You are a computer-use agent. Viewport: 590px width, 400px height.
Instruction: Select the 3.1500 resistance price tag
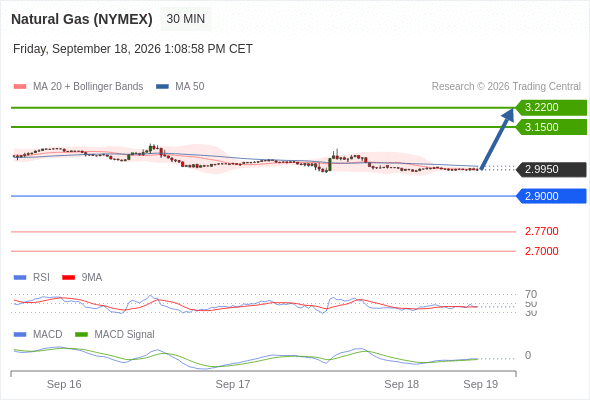[x=551, y=127]
